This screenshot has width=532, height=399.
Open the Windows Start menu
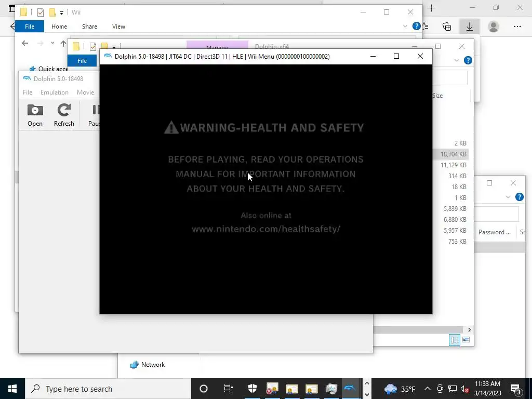(12, 389)
